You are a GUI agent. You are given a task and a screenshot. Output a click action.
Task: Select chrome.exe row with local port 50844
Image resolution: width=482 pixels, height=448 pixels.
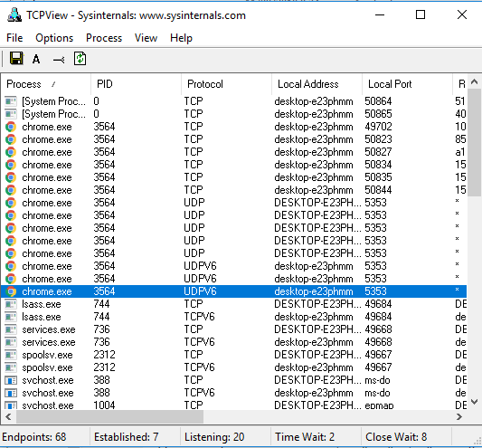pos(233,190)
